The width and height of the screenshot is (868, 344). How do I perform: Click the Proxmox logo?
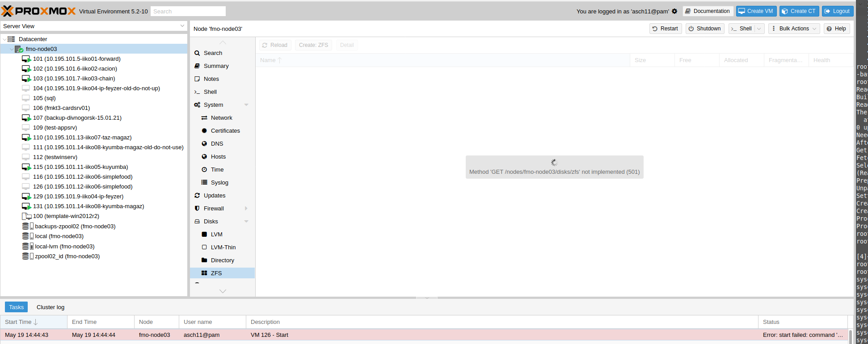[39, 11]
